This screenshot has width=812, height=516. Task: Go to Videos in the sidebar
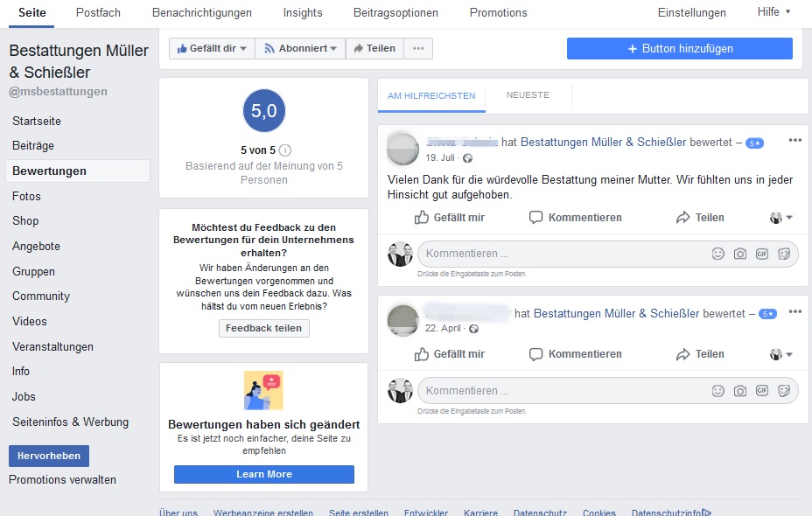click(30, 321)
